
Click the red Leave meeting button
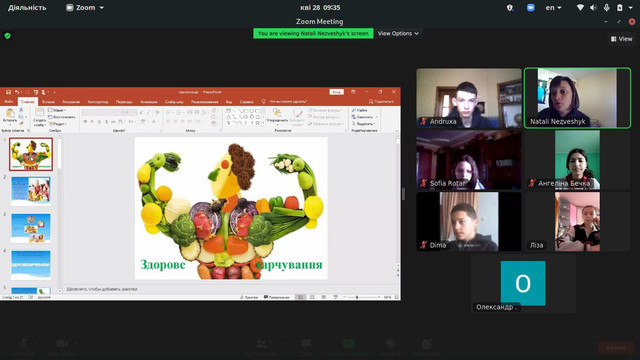click(x=616, y=348)
